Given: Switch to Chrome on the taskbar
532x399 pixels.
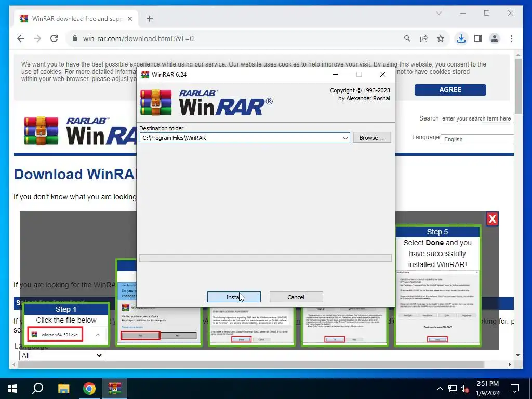Looking at the screenshot, I should point(89,389).
